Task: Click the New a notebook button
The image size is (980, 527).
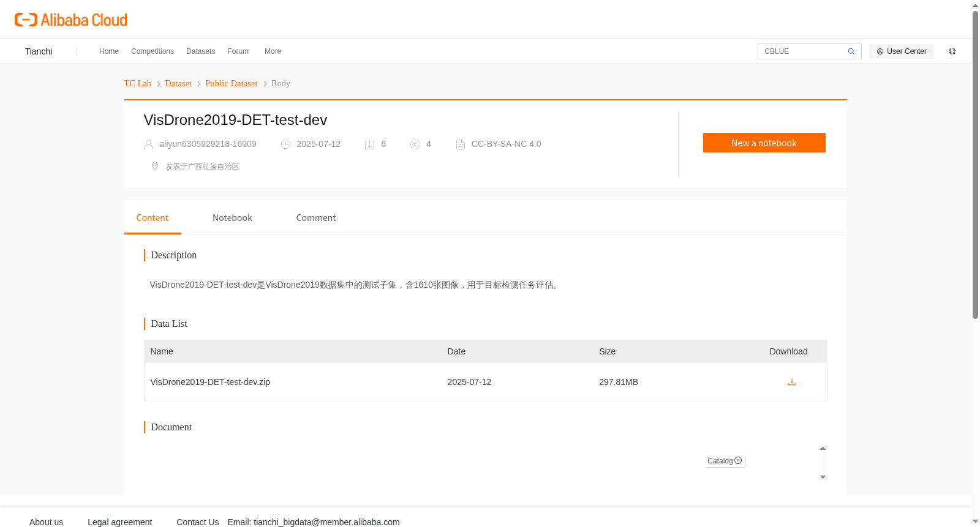Action: point(764,143)
